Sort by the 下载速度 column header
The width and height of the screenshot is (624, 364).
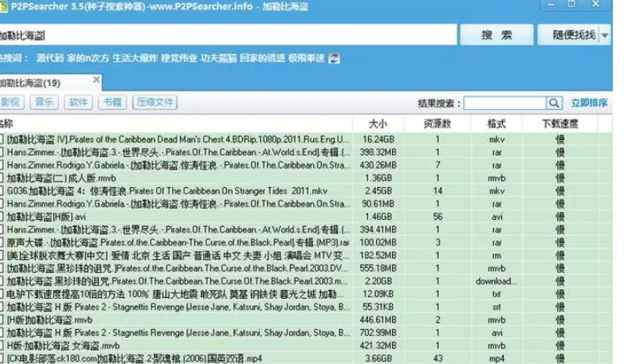(x=559, y=123)
